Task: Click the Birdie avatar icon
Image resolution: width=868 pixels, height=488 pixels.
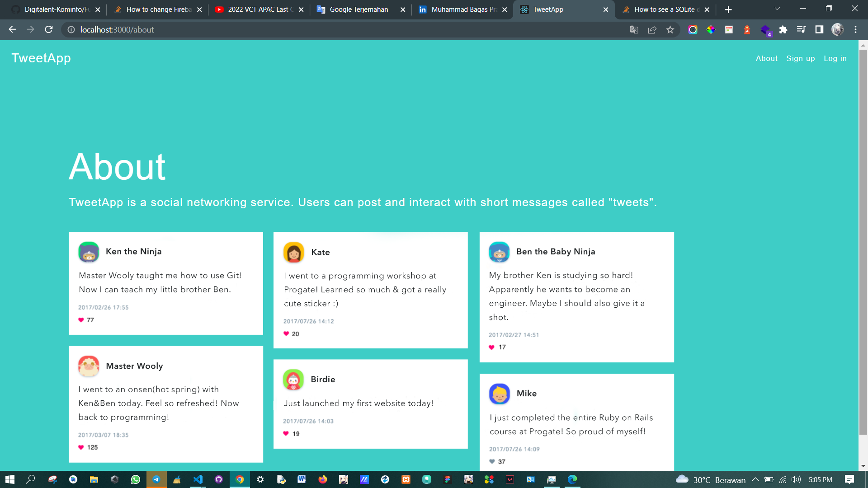Action: pyautogui.click(x=293, y=380)
